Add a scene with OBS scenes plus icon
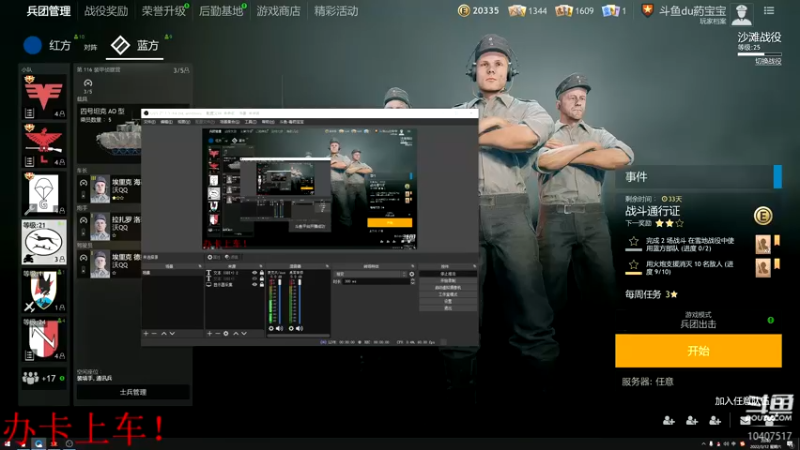 pos(146,333)
